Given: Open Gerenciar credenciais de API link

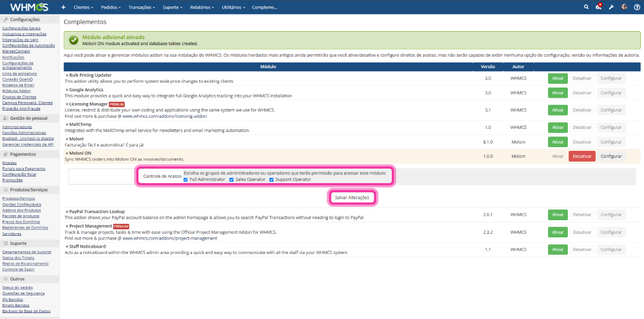Looking at the screenshot, I should point(28,144).
